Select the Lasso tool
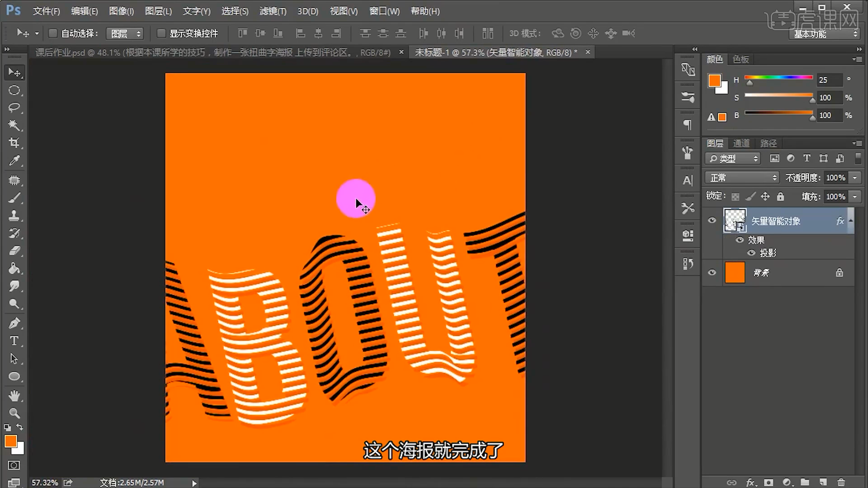The image size is (868, 488). (14, 108)
